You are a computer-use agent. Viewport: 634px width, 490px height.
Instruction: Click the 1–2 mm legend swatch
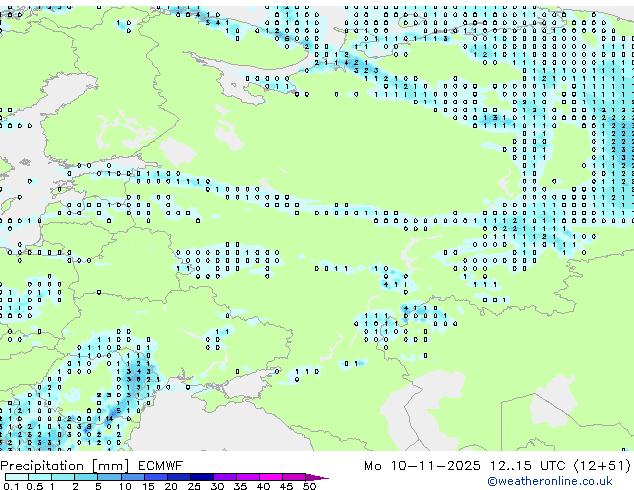pyautogui.click(x=63, y=477)
